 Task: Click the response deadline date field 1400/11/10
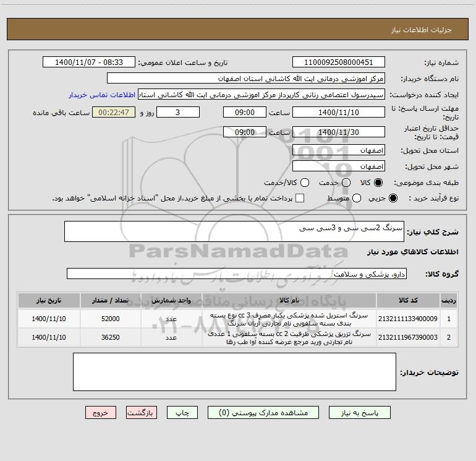click(x=339, y=112)
